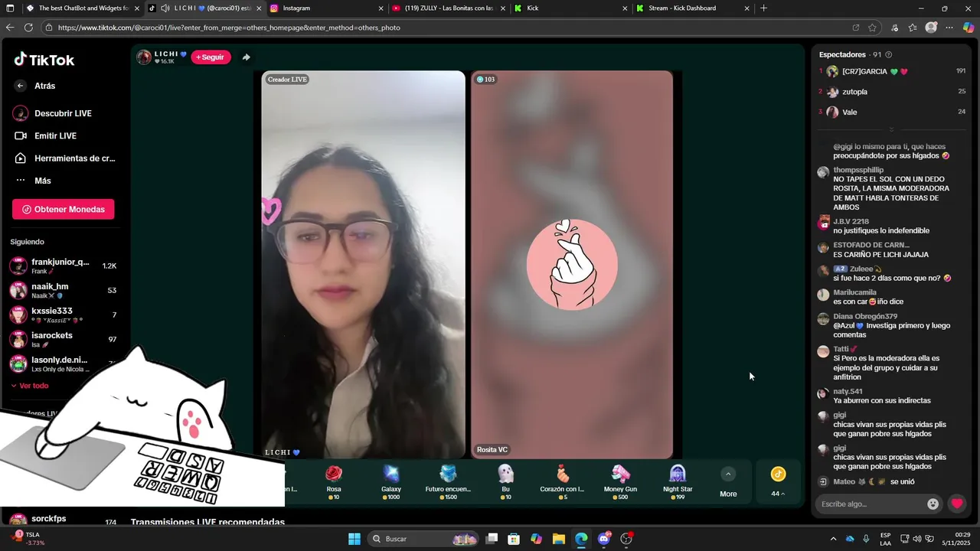
Task: Open Discord from the taskbar
Action: tap(604, 539)
